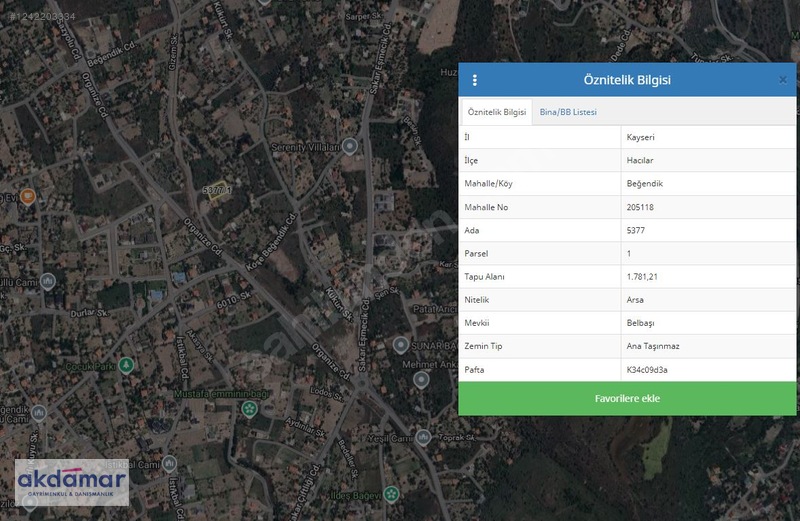Select the Tapu Alanı value 1.781,21
Viewport: 800px width, 521px height.
(642, 277)
